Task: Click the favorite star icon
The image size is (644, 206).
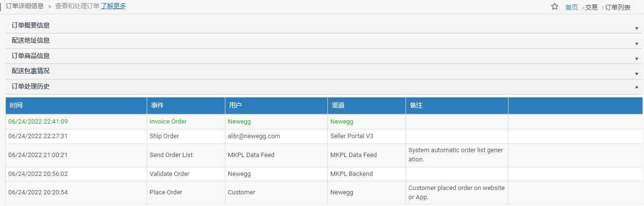Action: (x=555, y=7)
